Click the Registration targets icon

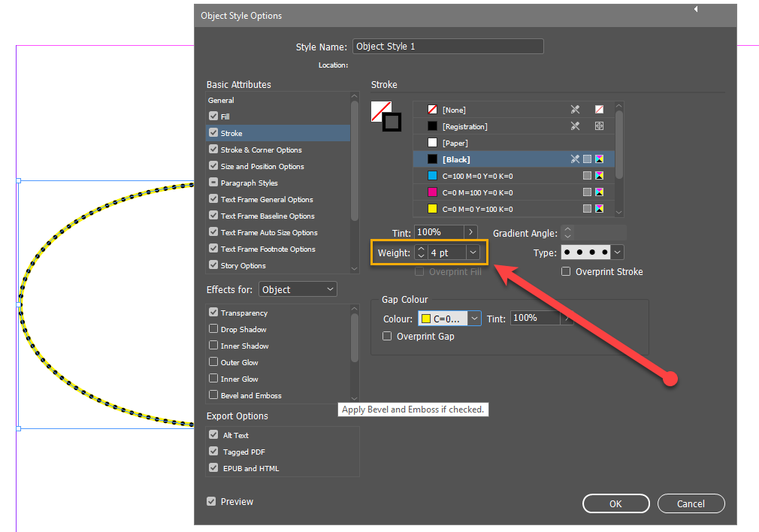600,125
